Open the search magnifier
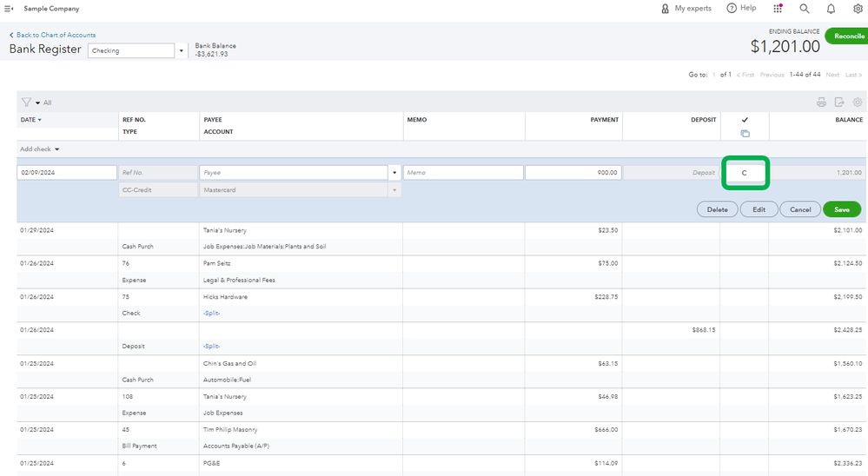Viewport: 868px width, 476px height. [x=805, y=9]
